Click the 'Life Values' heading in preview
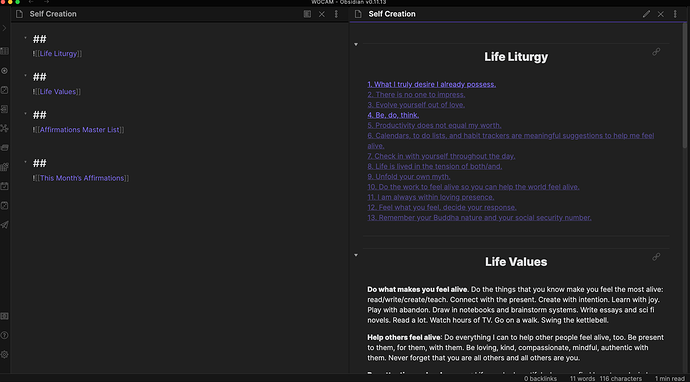Screen dimensions: 690x382 tap(516, 262)
